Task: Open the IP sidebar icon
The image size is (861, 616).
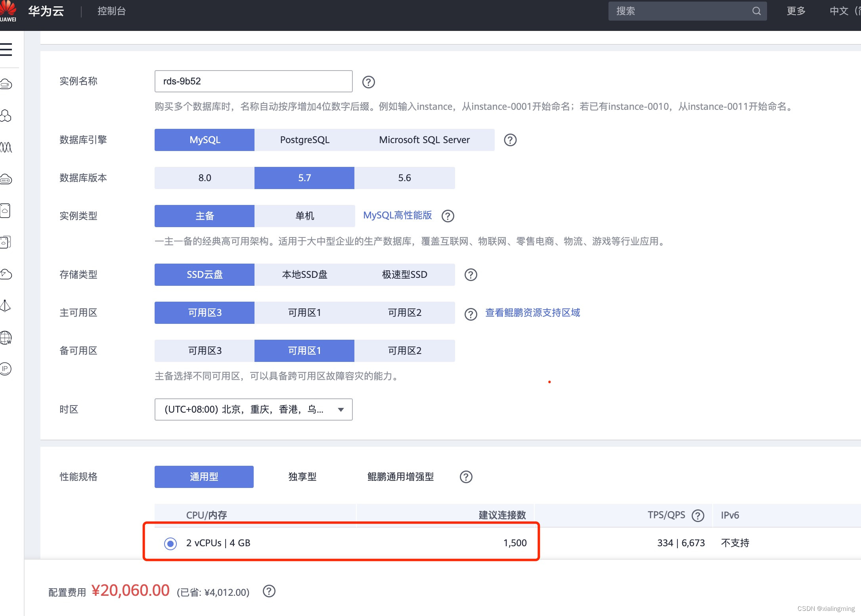Action: (6, 369)
